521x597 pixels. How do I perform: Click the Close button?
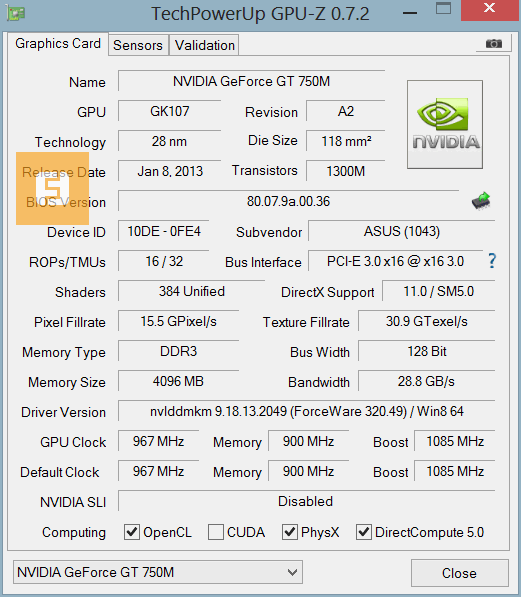[460, 573]
